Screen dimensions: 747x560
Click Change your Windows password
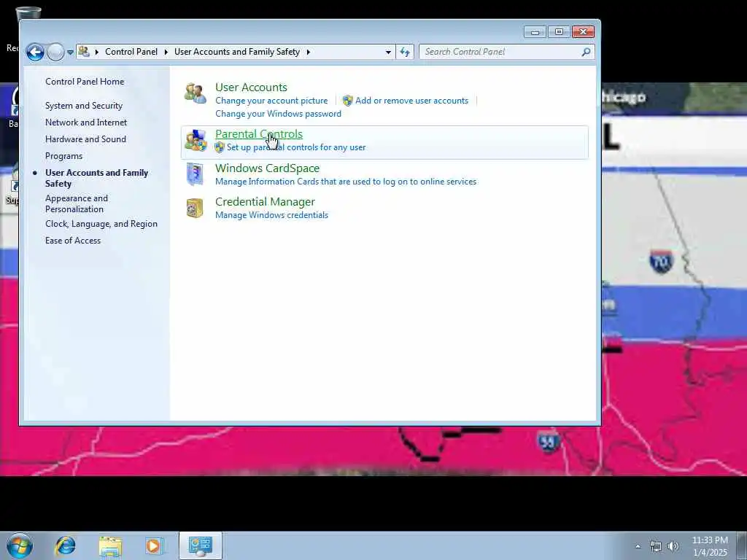278,114
